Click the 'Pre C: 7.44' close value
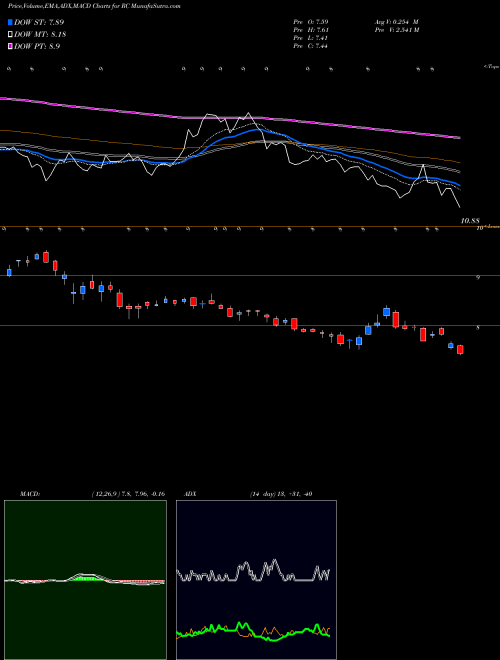Image resolution: width=500 pixels, height=660 pixels. tap(311, 46)
